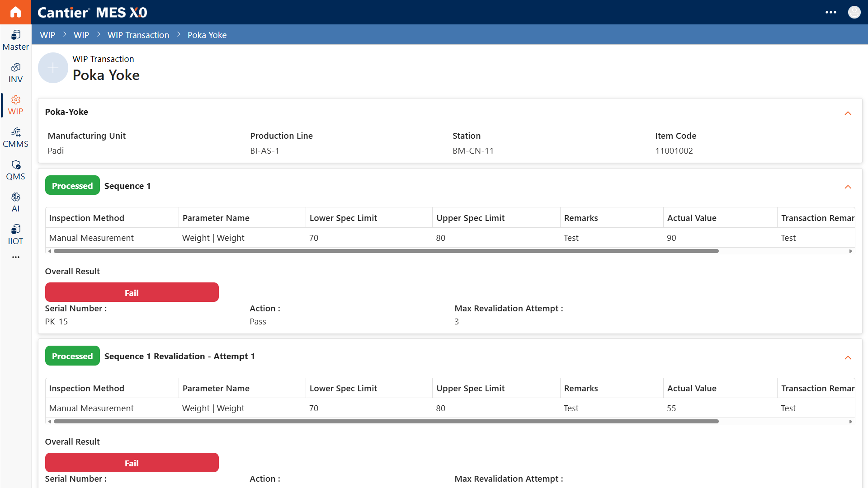Go to WIP Transaction in the breadcrumb
Viewport: 868px width, 488px height.
pos(138,35)
